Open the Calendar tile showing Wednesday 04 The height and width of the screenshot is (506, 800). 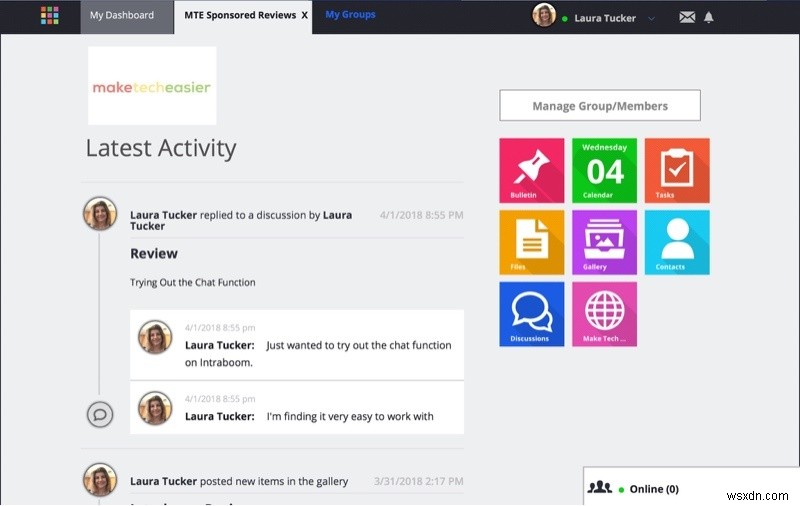pos(604,170)
